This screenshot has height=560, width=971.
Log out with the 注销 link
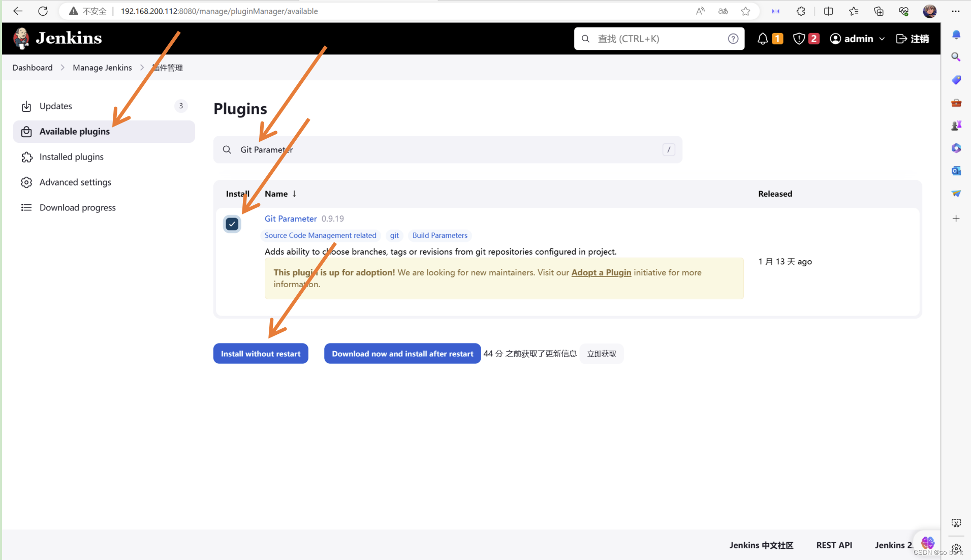(913, 39)
